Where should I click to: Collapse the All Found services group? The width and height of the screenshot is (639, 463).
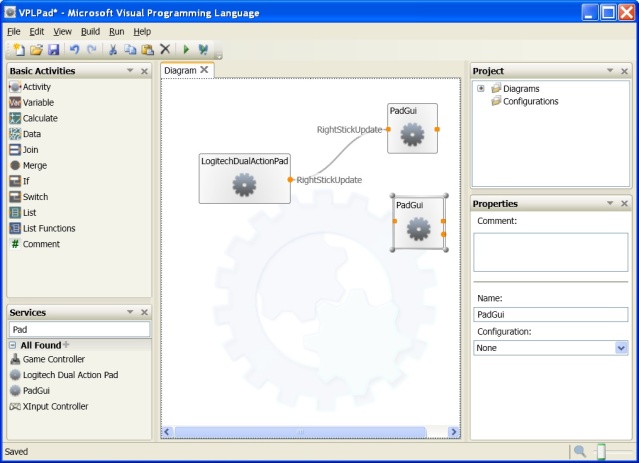[13, 345]
